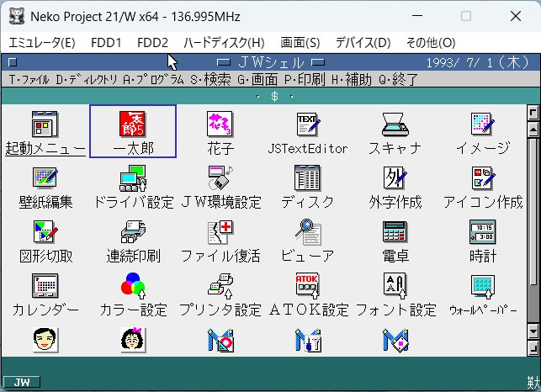Open the FDD1 emulator menu
The height and width of the screenshot is (392, 541).
point(106,42)
